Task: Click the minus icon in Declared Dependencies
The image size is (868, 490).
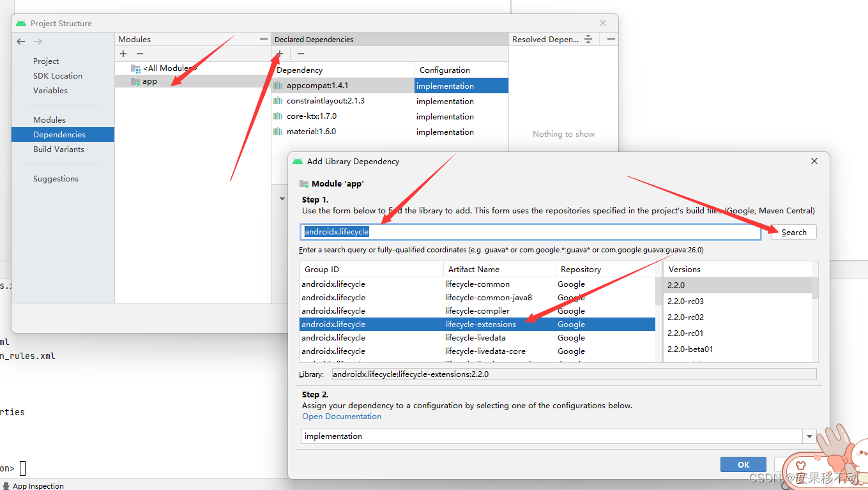Action: tap(300, 54)
